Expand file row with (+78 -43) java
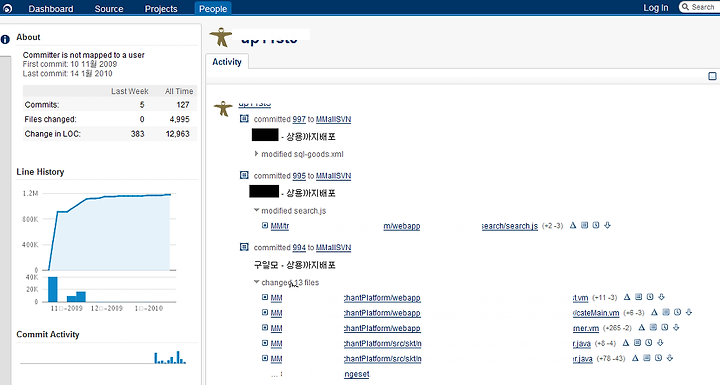Viewport: 720px width, 385px height. click(265, 358)
